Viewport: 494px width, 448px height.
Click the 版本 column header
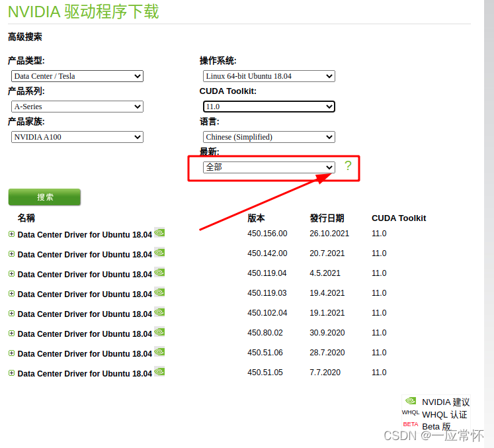(x=256, y=218)
